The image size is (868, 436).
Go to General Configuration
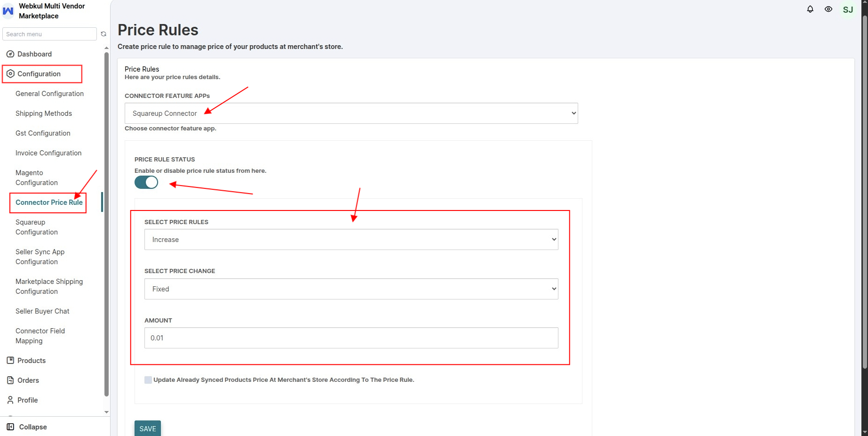click(49, 94)
